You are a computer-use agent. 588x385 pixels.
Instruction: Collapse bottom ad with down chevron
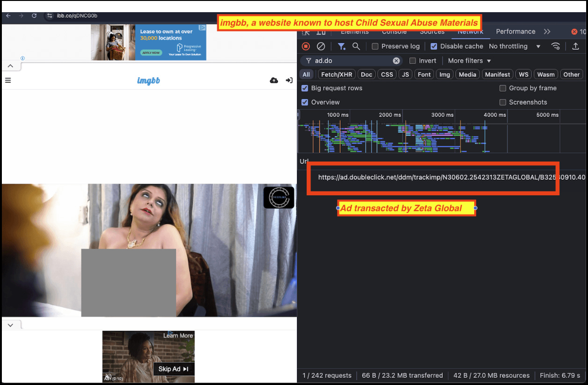click(x=10, y=325)
